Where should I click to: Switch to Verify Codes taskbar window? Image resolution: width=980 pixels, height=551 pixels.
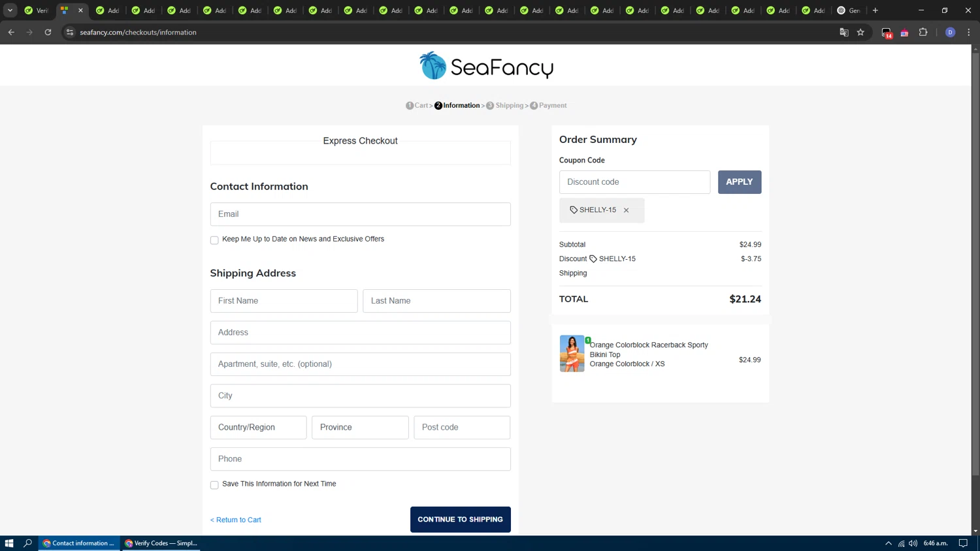coord(161,543)
